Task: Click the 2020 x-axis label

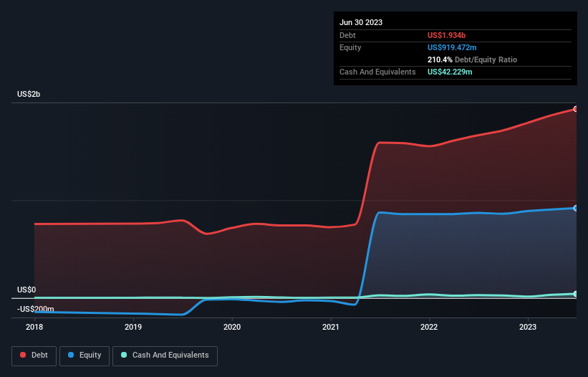Action: coord(232,327)
